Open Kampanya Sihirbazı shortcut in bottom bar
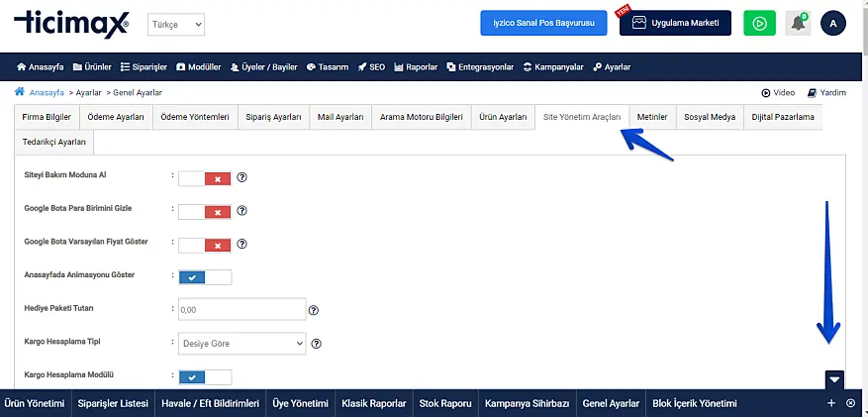Viewport: 868px width, 417px height. coord(527,403)
